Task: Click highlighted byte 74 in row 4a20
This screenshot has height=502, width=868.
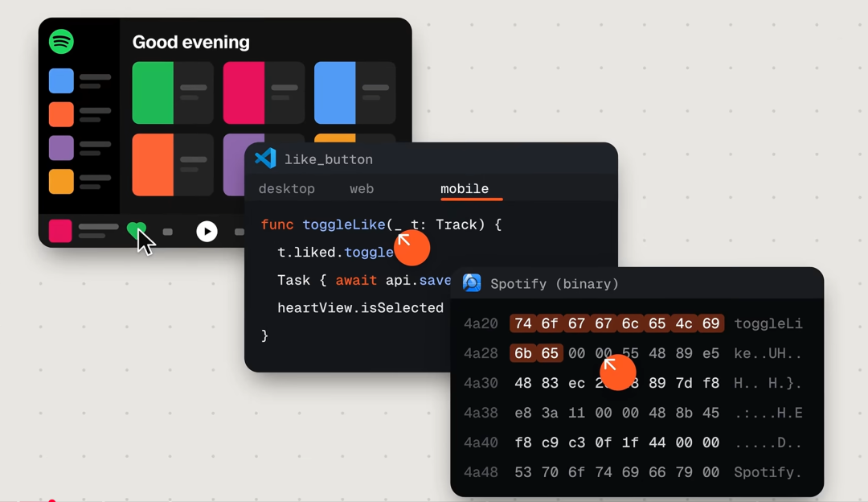Action: click(523, 323)
